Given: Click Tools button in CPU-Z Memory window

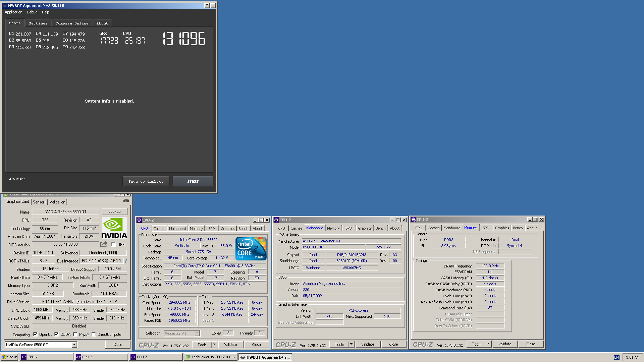Looking at the screenshot, I should pyautogui.click(x=476, y=344).
